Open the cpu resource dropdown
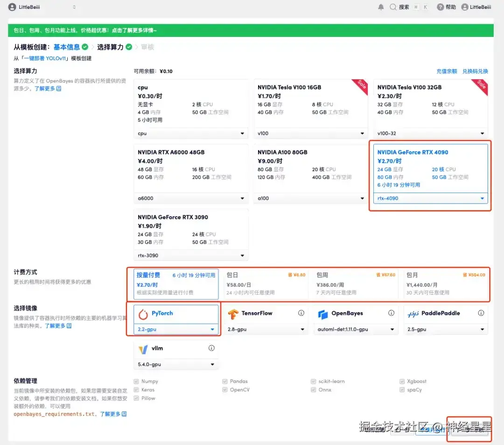The width and height of the screenshot is (504, 445). pyautogui.click(x=191, y=133)
